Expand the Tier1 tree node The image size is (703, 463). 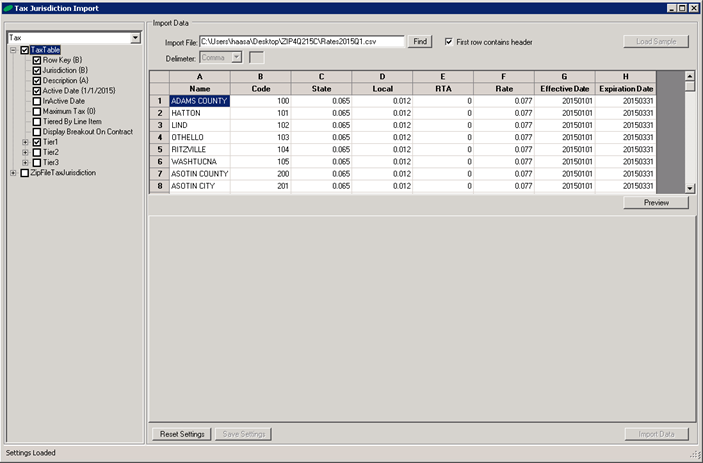pos(25,142)
